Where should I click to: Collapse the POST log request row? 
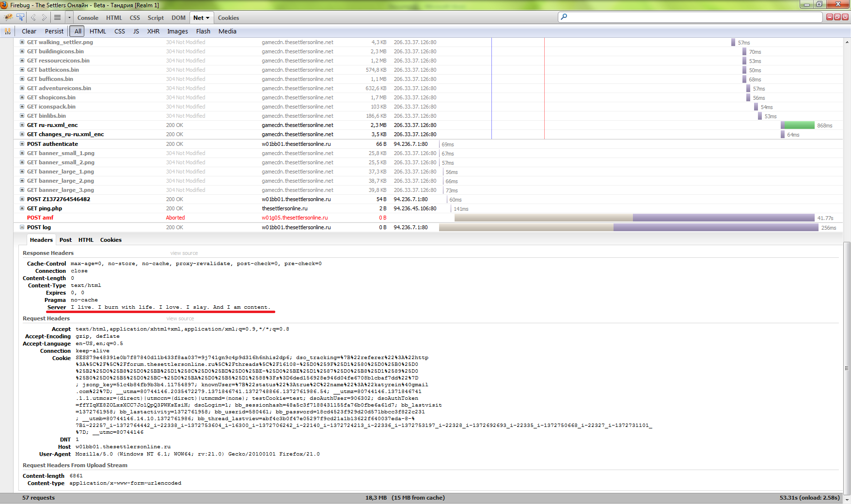(22, 227)
